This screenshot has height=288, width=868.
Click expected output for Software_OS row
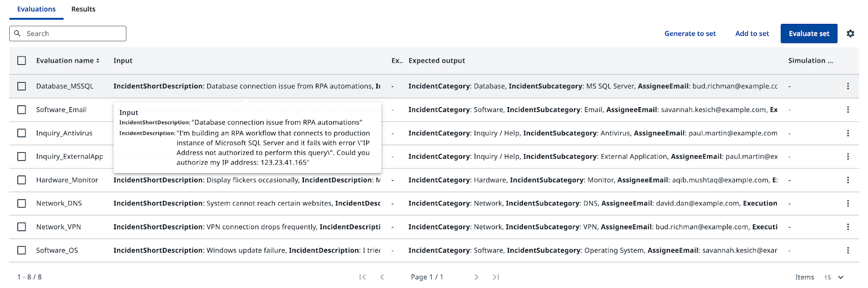coord(593,250)
